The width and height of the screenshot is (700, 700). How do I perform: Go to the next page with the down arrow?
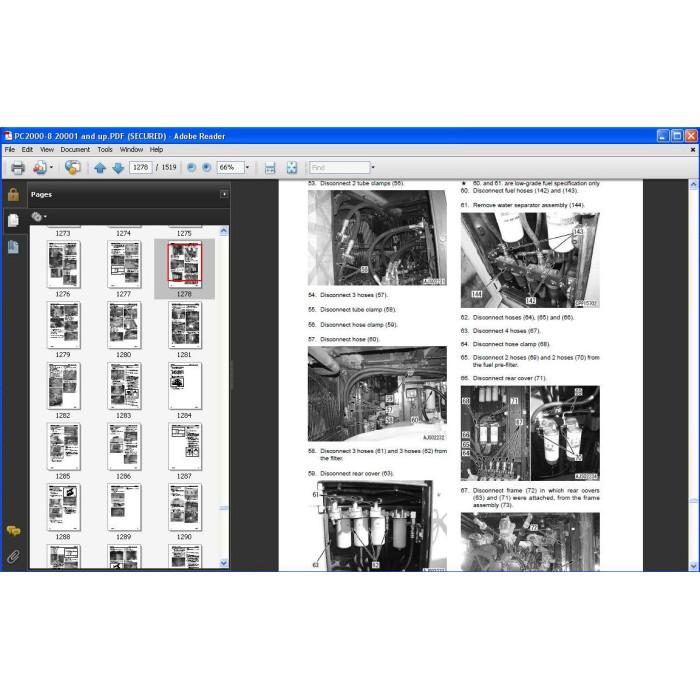click(x=118, y=168)
